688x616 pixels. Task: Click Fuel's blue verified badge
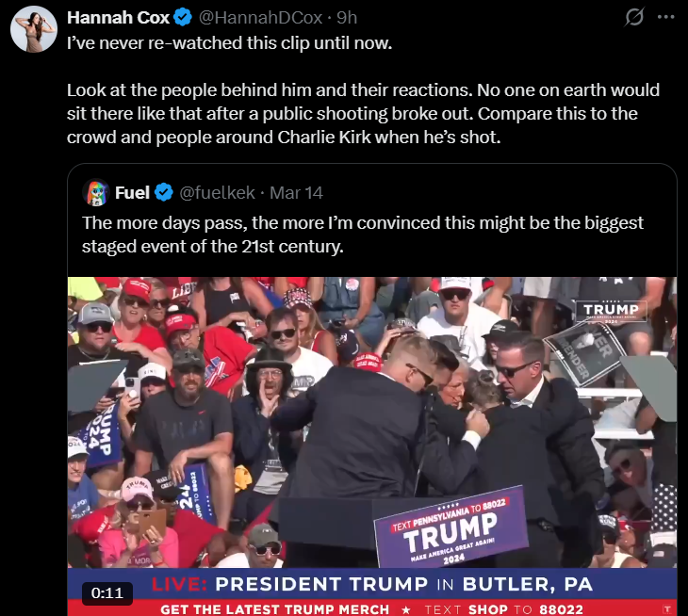[164, 192]
